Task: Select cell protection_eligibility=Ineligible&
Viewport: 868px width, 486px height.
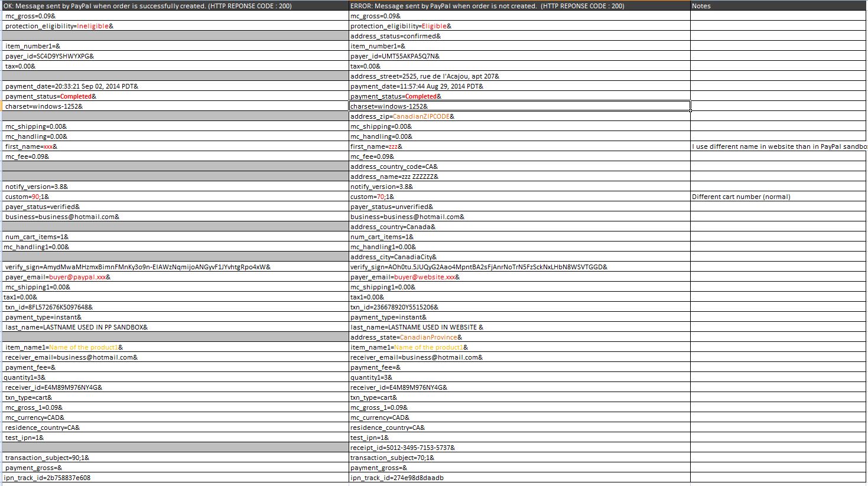Action: click(x=175, y=26)
